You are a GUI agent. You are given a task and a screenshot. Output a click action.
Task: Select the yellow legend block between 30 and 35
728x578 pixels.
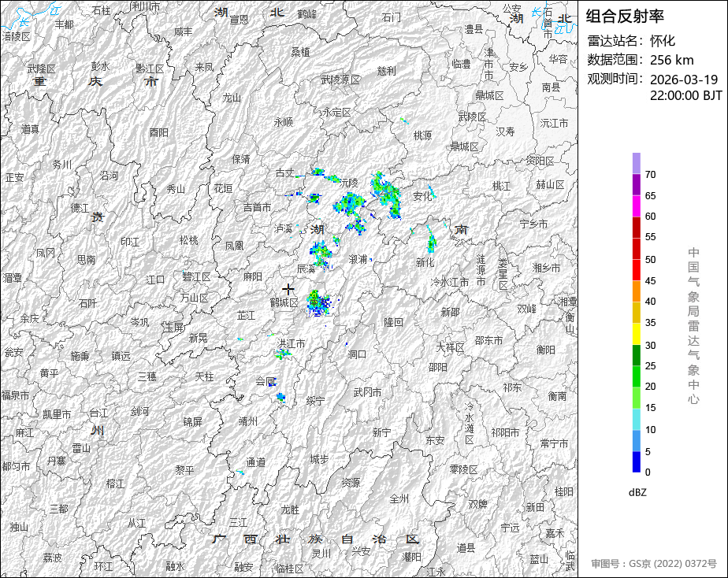pyautogui.click(x=636, y=334)
